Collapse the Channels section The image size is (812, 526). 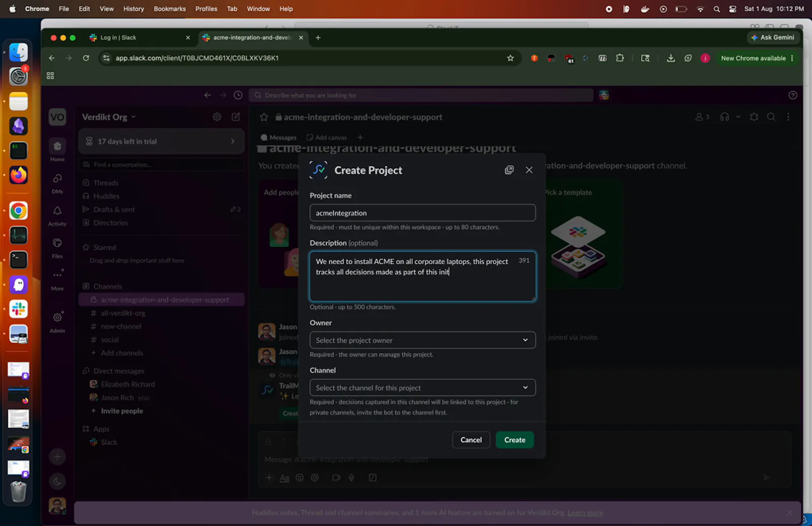pos(108,287)
